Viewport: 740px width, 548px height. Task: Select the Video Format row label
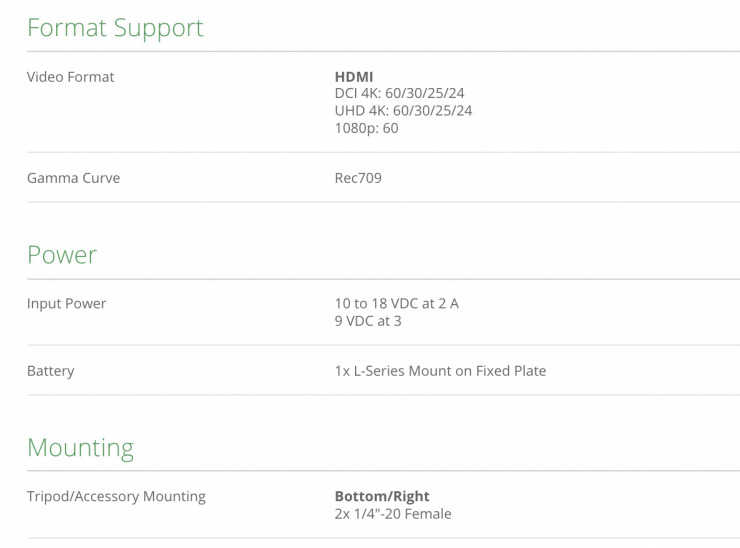(x=70, y=77)
